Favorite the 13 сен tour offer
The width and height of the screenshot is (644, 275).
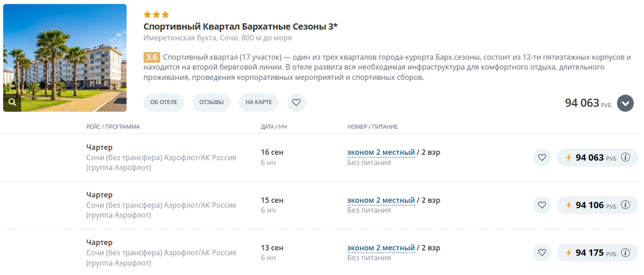coord(542,253)
